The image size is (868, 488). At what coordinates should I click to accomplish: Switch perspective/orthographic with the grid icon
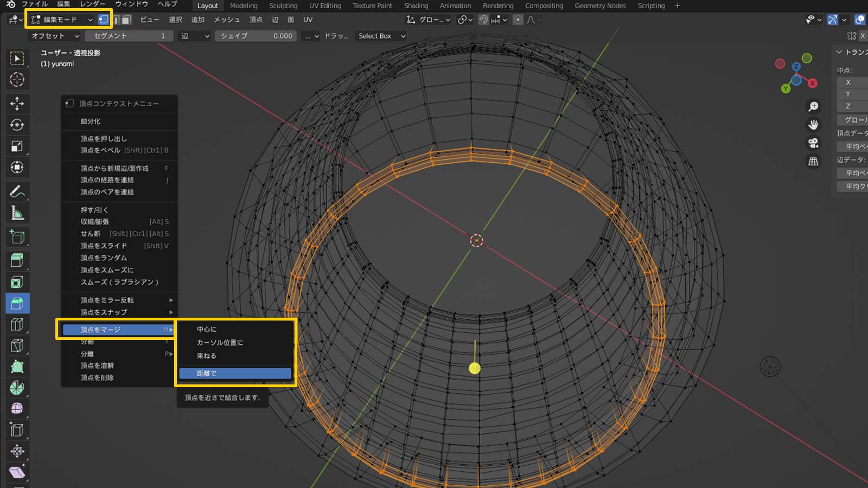pyautogui.click(x=813, y=162)
